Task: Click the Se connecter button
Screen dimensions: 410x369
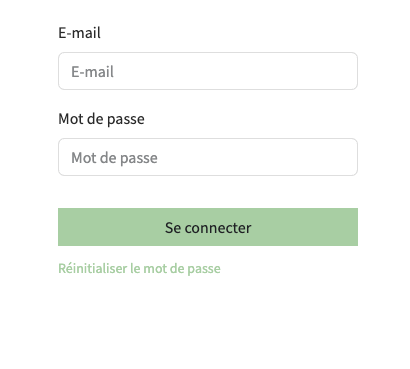Action: click(208, 227)
